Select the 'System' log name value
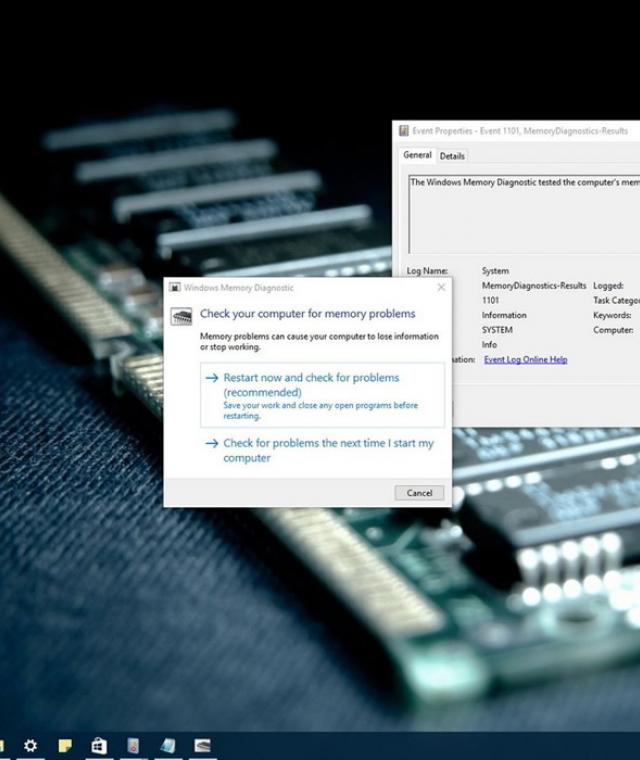Screen dimensions: 640x760 coord(495,271)
